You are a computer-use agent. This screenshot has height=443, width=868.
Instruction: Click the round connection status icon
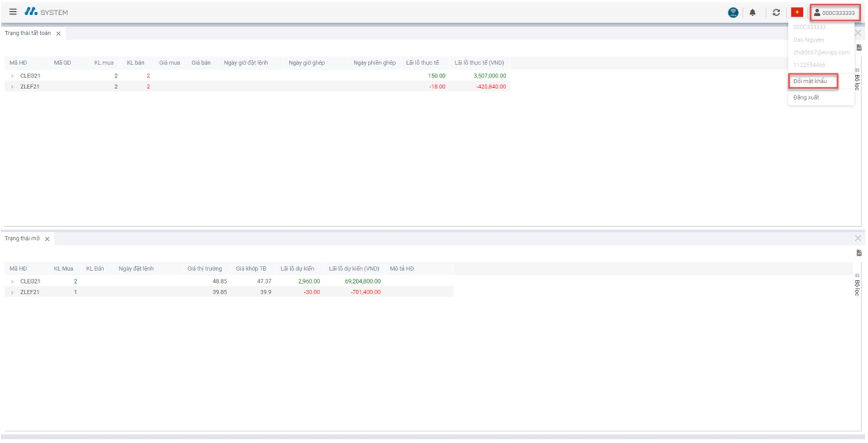pos(733,12)
